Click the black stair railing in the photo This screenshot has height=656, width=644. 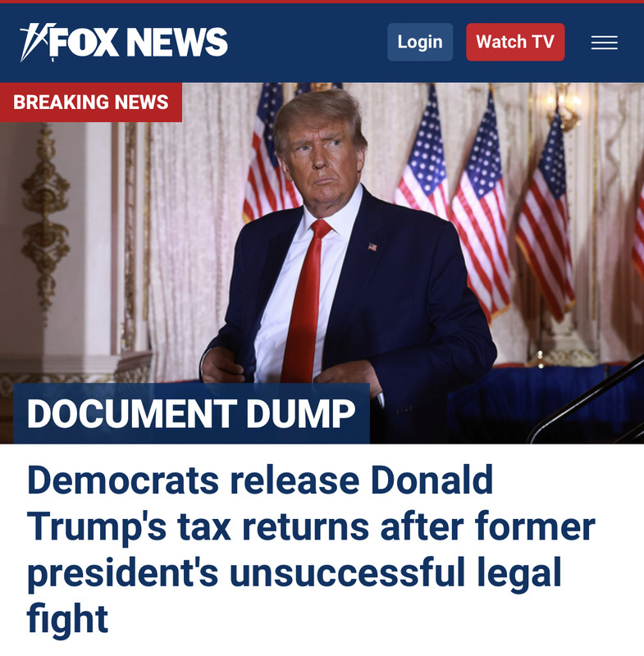(586, 402)
